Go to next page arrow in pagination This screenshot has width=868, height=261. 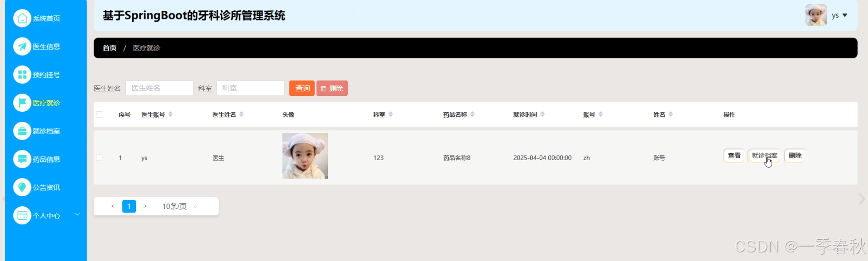point(145,206)
